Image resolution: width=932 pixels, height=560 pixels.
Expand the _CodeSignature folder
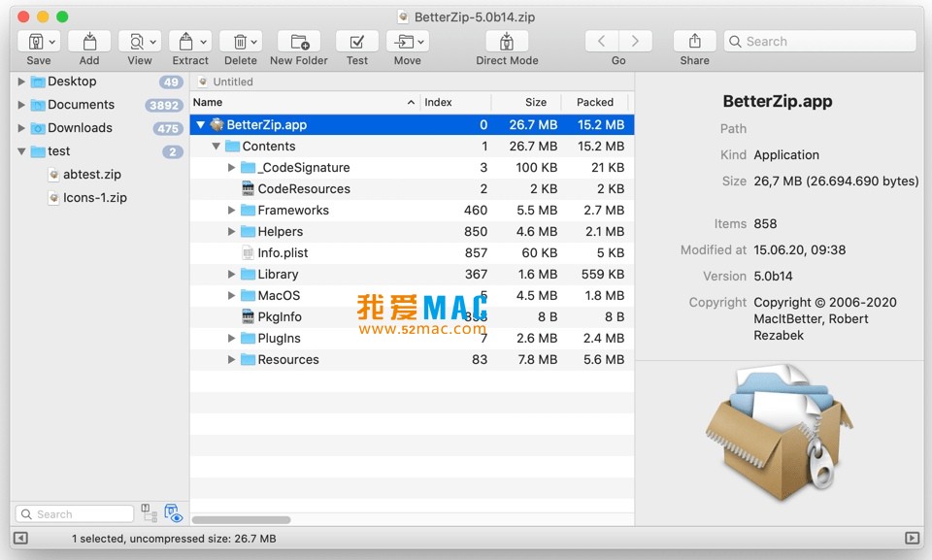coord(231,168)
